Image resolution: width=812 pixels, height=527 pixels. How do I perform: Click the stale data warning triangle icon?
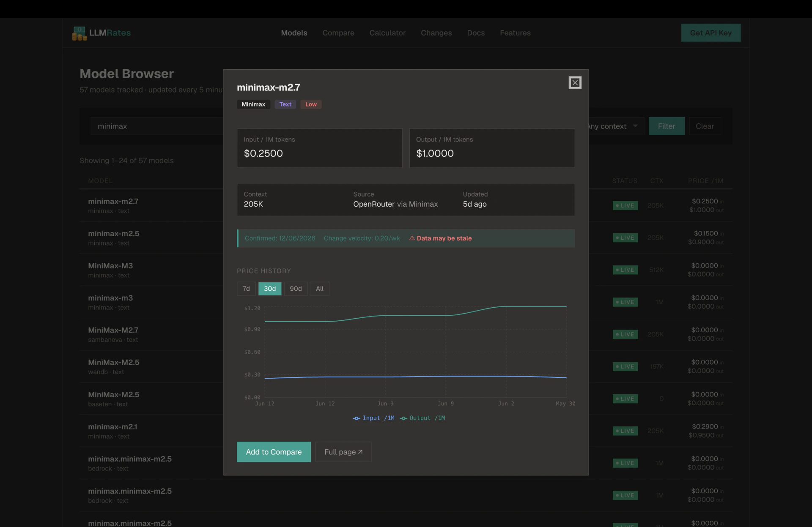coord(412,238)
